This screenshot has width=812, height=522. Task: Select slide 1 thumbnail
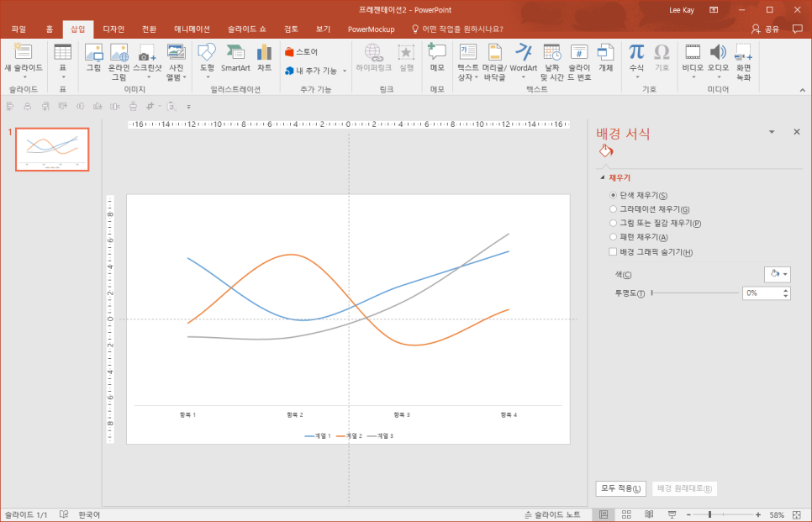[52, 149]
